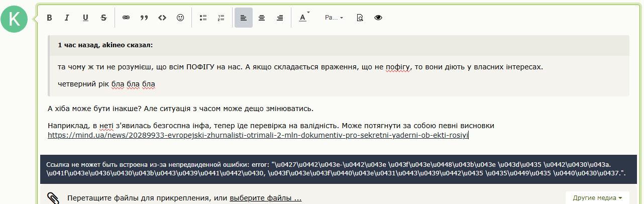Insert a code block

click(162, 18)
